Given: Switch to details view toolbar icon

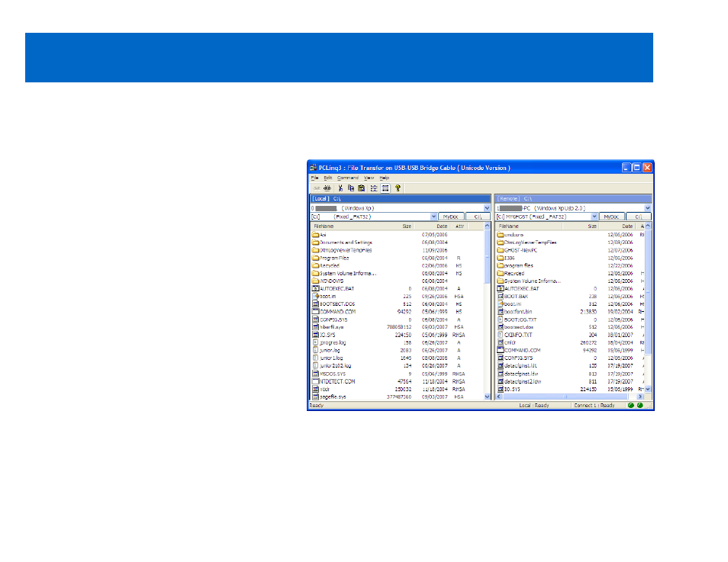Looking at the screenshot, I should tap(385, 188).
